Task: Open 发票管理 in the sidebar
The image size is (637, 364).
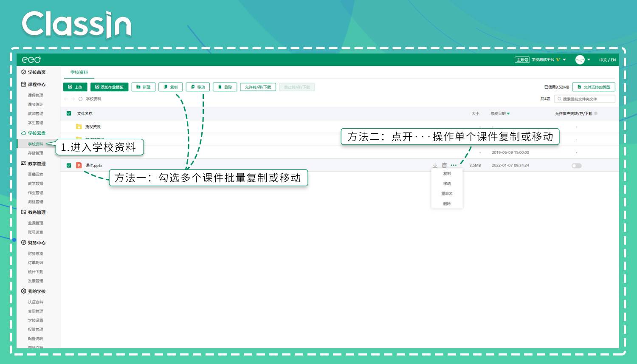Action: pos(36,281)
